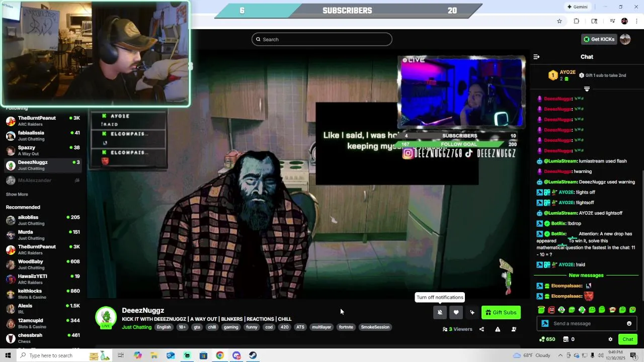The image size is (644, 362).
Task: Click the Chrome search-tabs icon beside extensions
Action: (594, 21)
